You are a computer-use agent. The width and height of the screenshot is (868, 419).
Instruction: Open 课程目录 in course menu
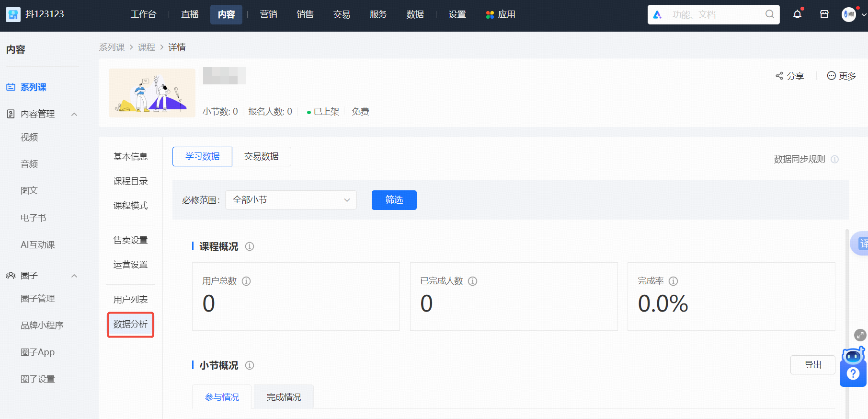tap(130, 181)
